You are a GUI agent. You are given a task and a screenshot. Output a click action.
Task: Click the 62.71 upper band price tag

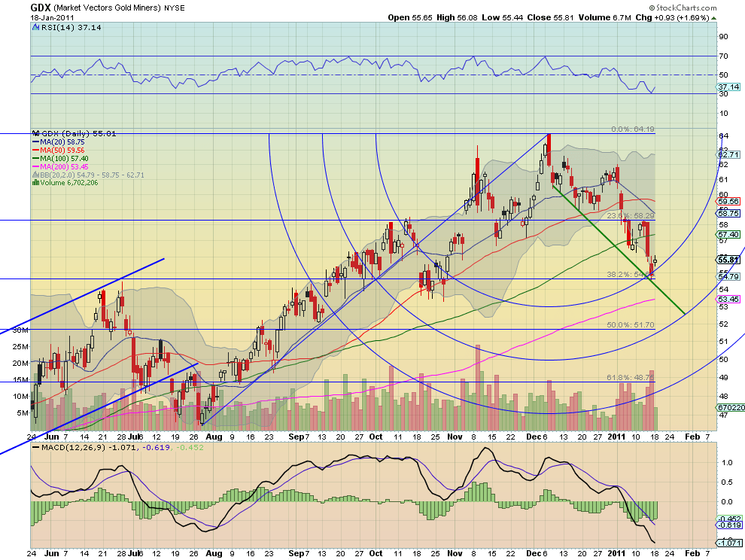(728, 154)
